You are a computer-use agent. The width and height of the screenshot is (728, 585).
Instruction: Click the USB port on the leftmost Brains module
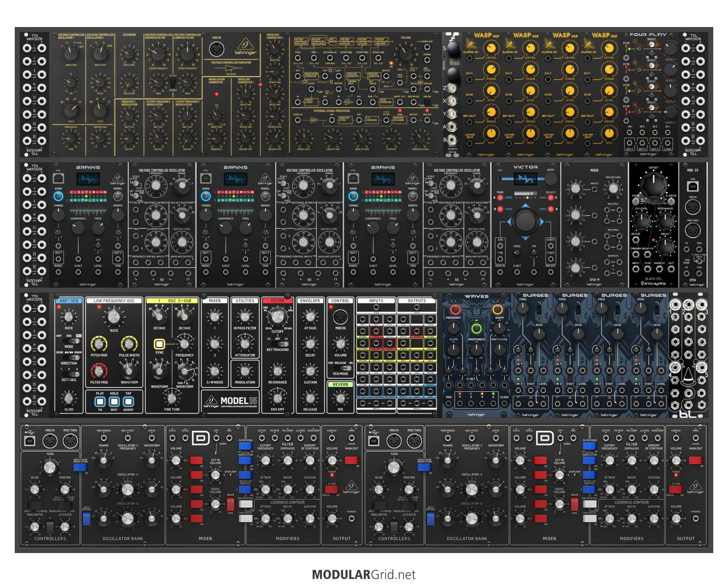click(58, 177)
